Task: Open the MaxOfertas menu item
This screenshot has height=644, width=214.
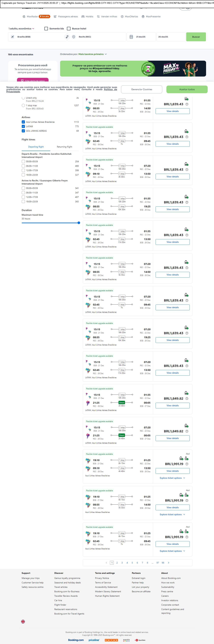Action: tap(129, 17)
